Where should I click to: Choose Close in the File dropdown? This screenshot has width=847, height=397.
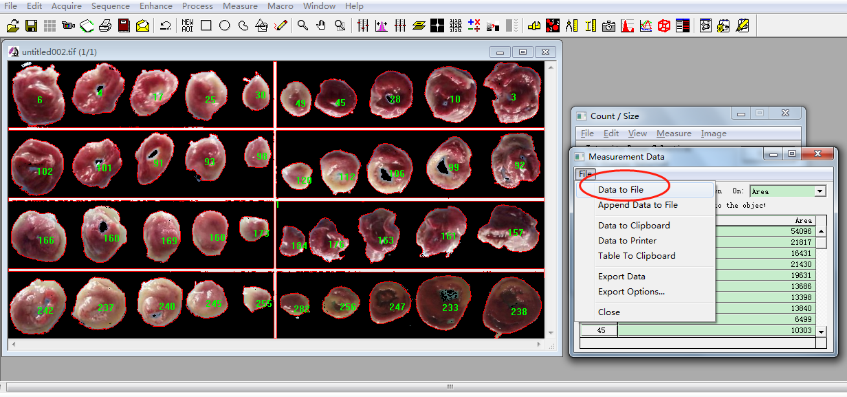(x=645, y=312)
